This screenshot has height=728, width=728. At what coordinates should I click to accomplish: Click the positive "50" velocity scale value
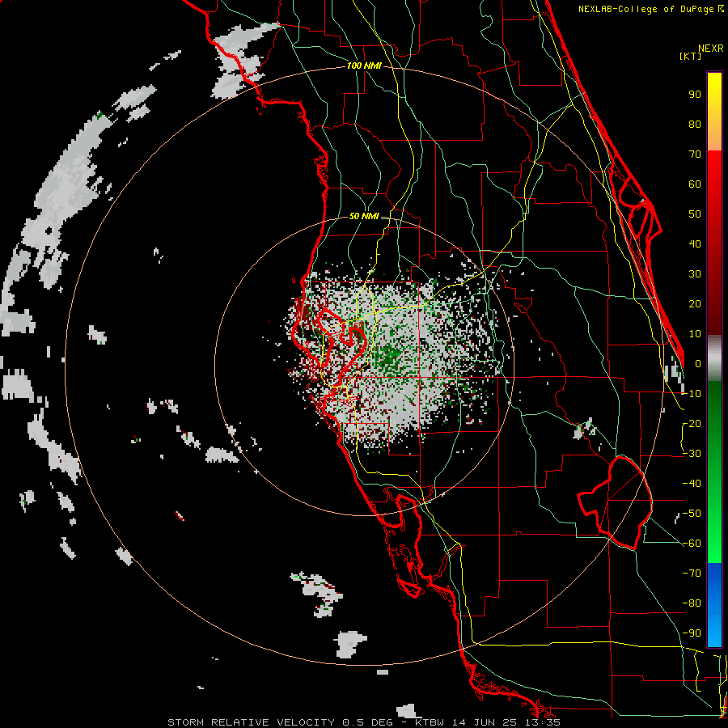pyautogui.click(x=695, y=214)
